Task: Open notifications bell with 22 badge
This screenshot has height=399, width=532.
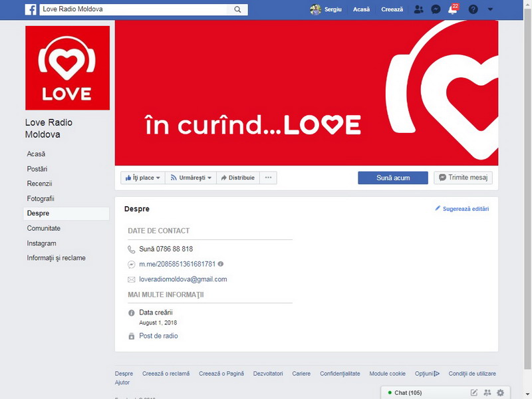Action: (453, 9)
